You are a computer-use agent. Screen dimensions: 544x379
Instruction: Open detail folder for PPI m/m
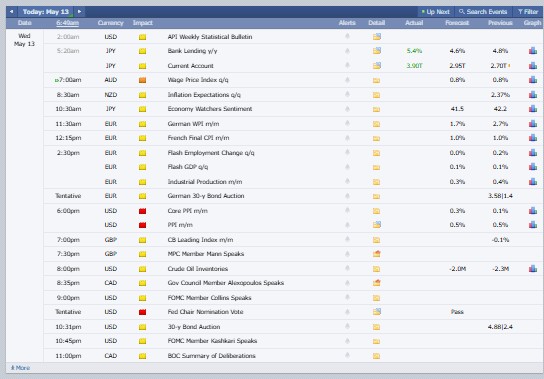(377, 225)
